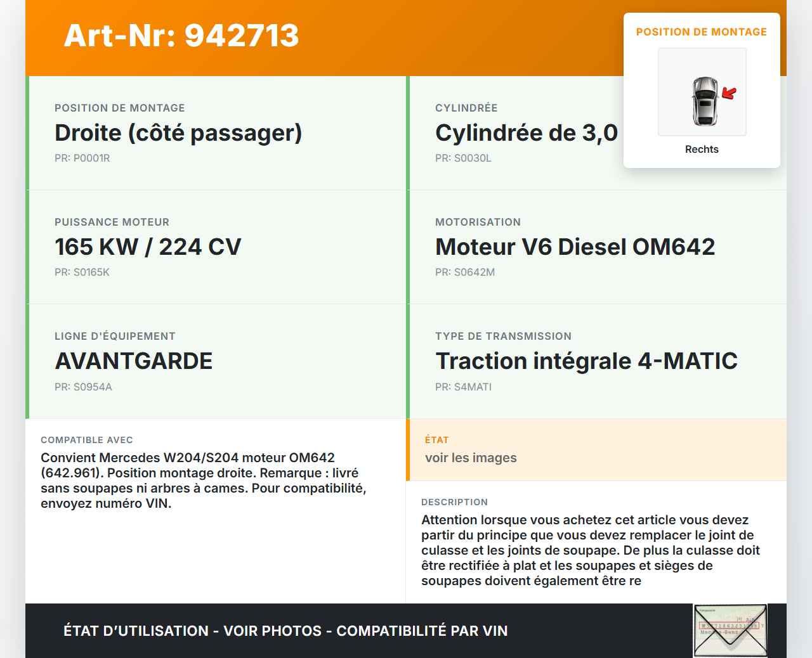Select the Art-Nr: 942713 heading
The height and width of the screenshot is (658, 812).
[x=181, y=35]
